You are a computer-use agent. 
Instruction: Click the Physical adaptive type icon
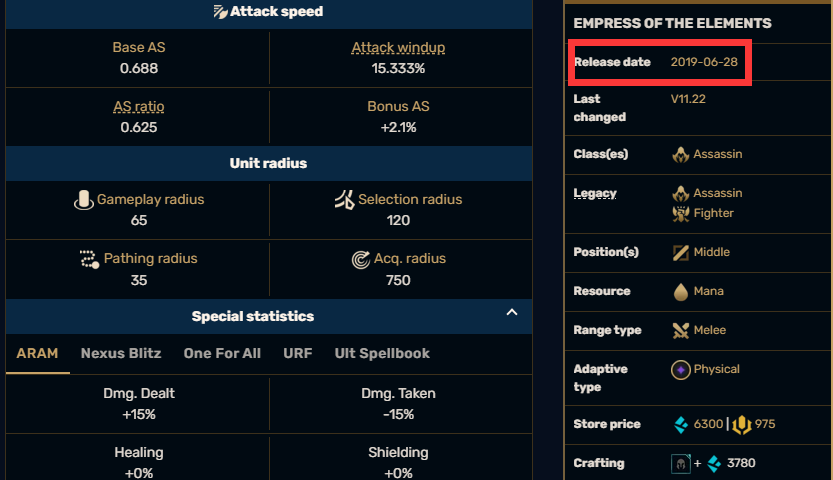pos(681,370)
